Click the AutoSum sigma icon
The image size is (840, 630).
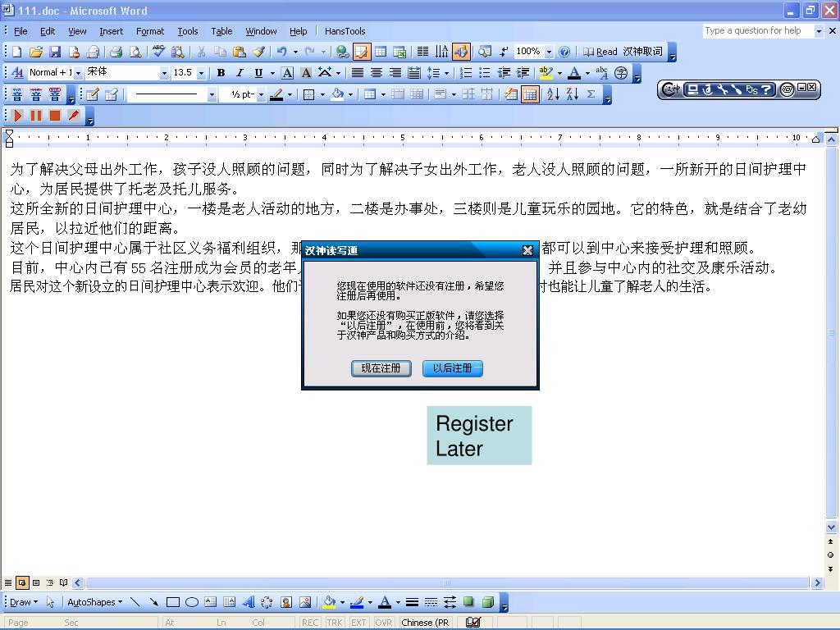coord(591,95)
